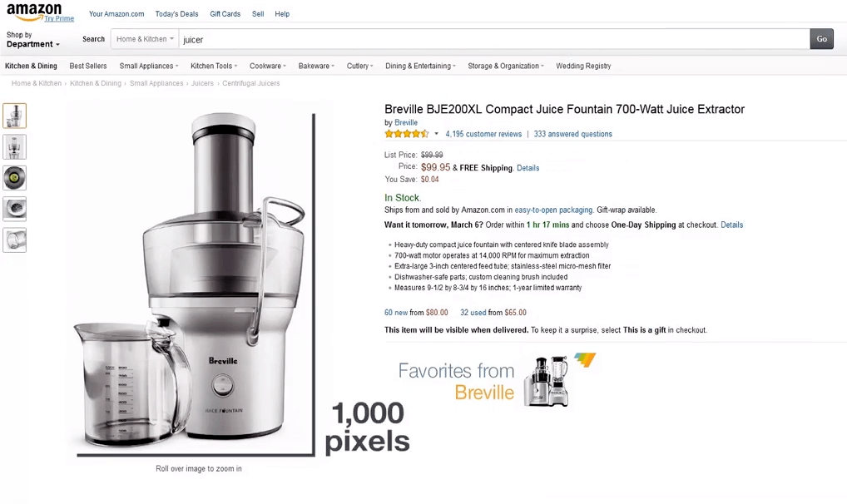Select the first juicer thumbnail
This screenshot has width=847, height=504.
(x=15, y=116)
